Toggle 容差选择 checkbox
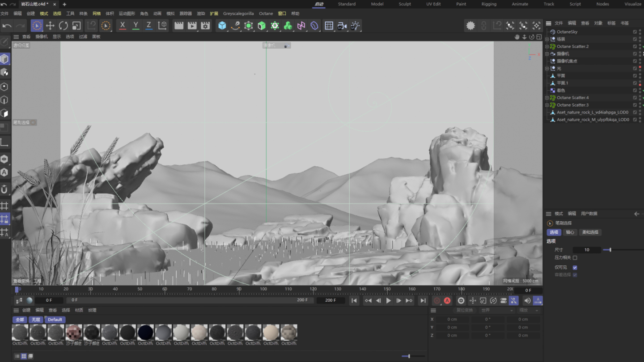The image size is (644, 362). 575,275
